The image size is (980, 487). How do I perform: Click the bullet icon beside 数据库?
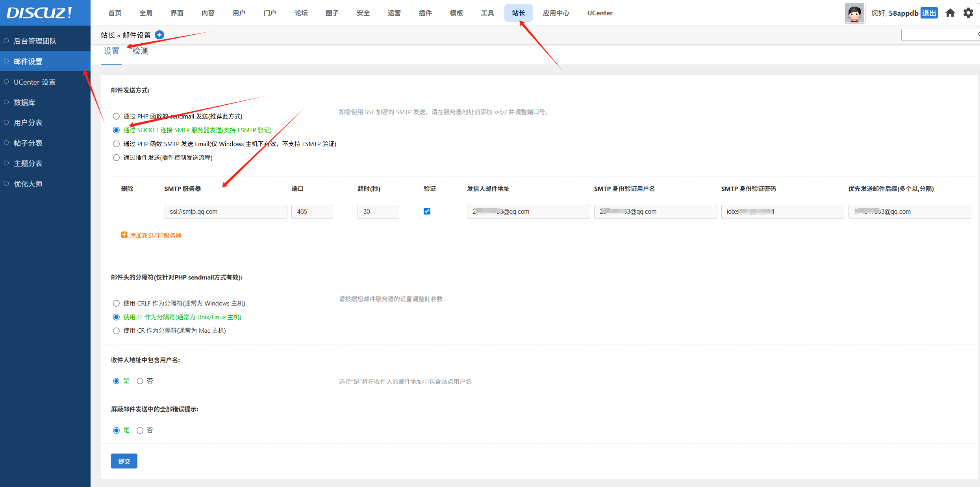click(6, 102)
